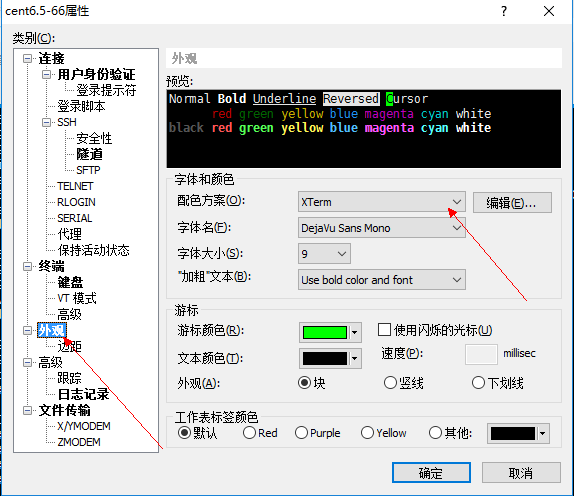Select X/YMODEM tree item
The image size is (574, 496).
click(x=84, y=426)
